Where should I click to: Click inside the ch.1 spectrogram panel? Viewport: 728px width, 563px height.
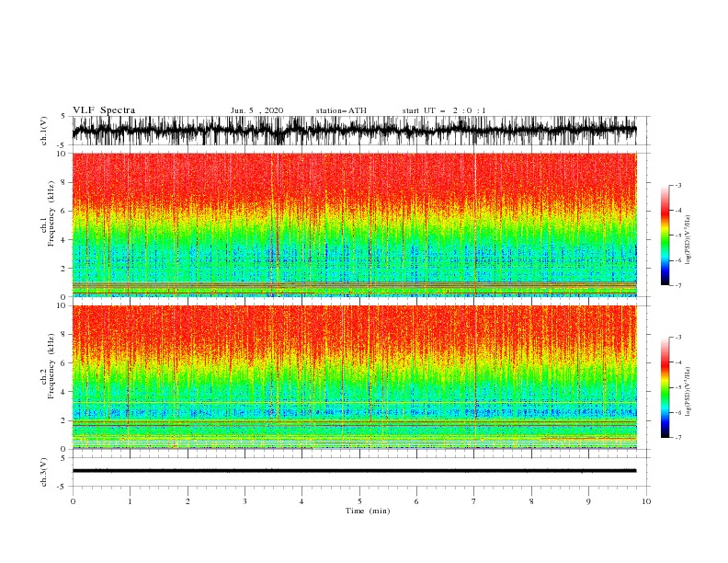point(354,224)
